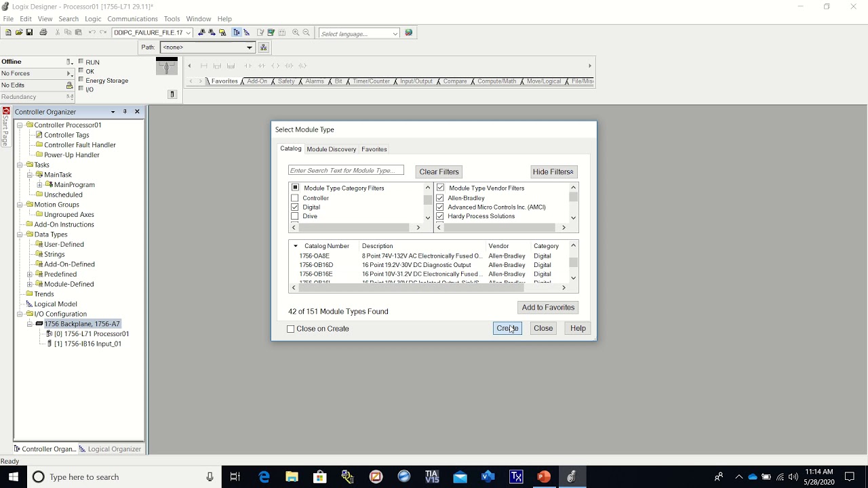The height and width of the screenshot is (488, 868).
Task: Switch to the Module Discovery tab
Action: 331,149
